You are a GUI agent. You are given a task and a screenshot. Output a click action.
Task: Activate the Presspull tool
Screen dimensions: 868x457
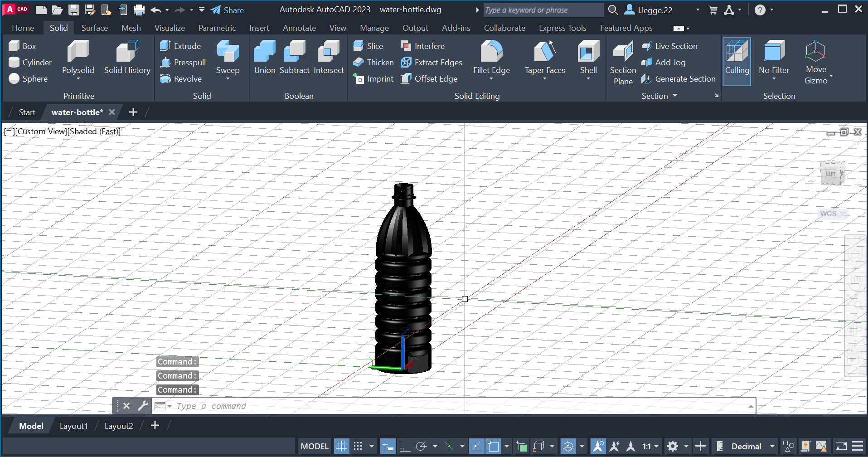tap(183, 62)
